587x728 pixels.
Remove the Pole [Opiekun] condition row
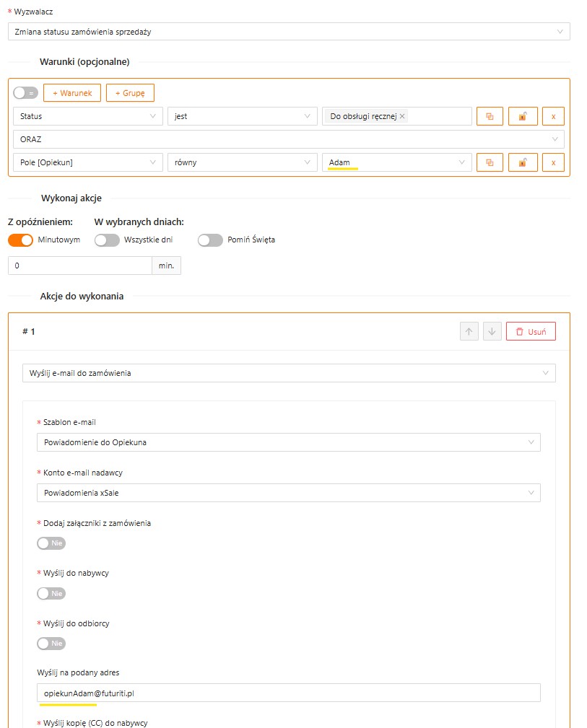[x=553, y=162]
